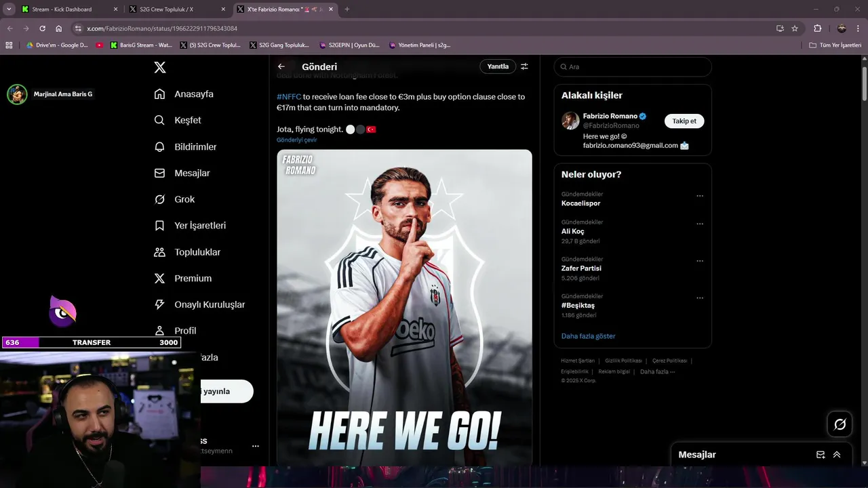
Task: Open account menu three dots in sidebar
Action: pos(256,446)
